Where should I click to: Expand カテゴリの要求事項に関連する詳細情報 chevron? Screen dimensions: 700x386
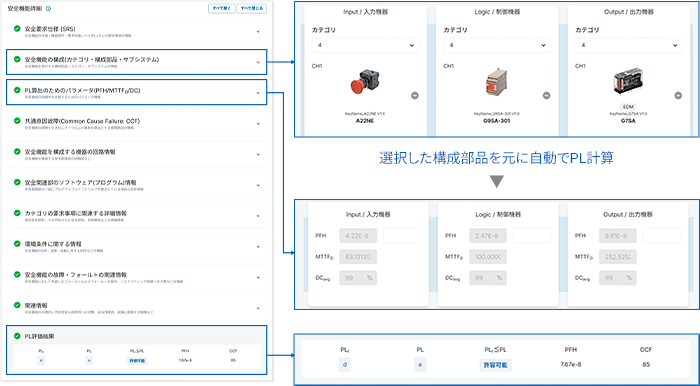click(258, 216)
